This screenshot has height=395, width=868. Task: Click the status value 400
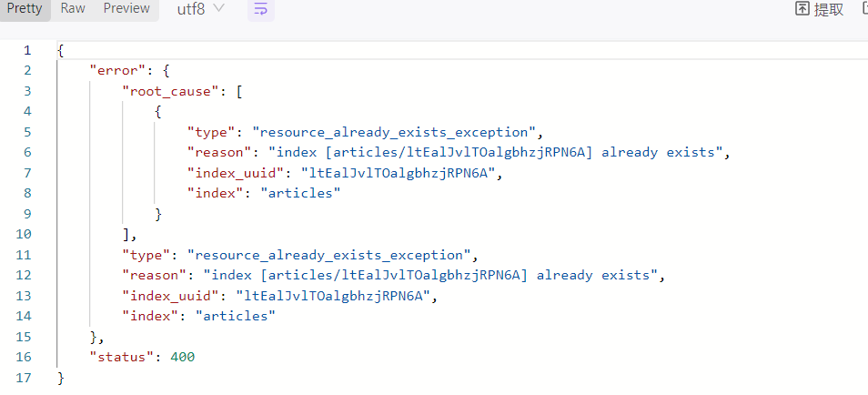182,357
